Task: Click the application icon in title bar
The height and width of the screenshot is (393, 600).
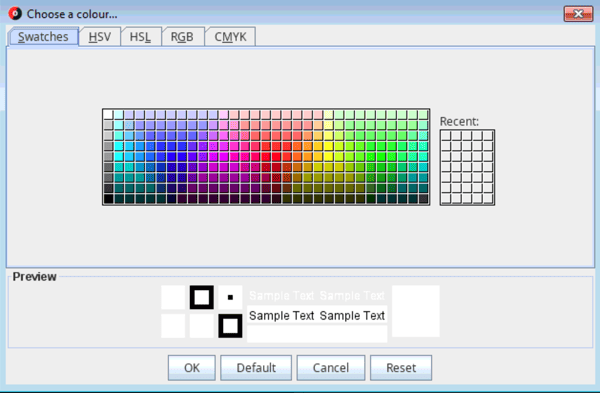Action: point(15,14)
